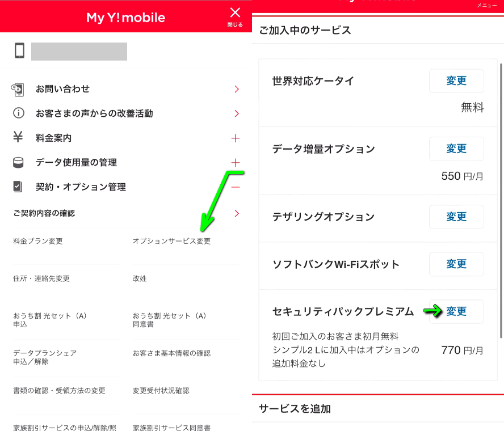Open ご契約内容の確認 chevron arrow
The image size is (504, 431).
click(x=237, y=213)
